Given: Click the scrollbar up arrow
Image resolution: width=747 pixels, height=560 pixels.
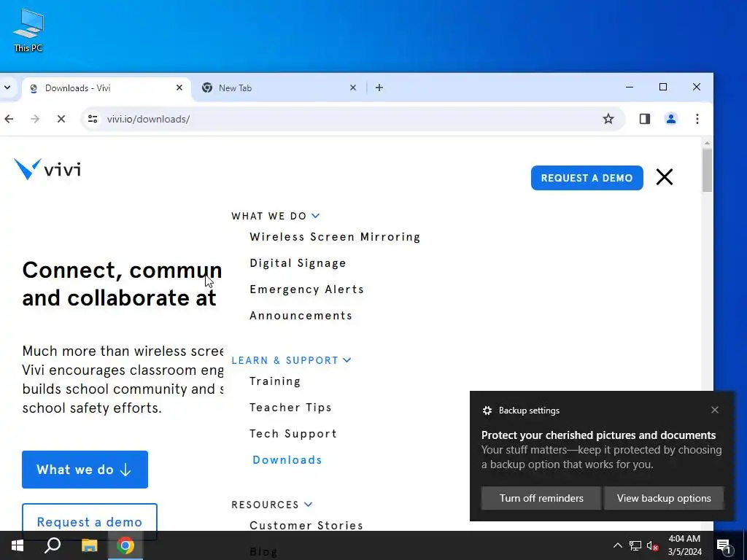Looking at the screenshot, I should tap(707, 143).
